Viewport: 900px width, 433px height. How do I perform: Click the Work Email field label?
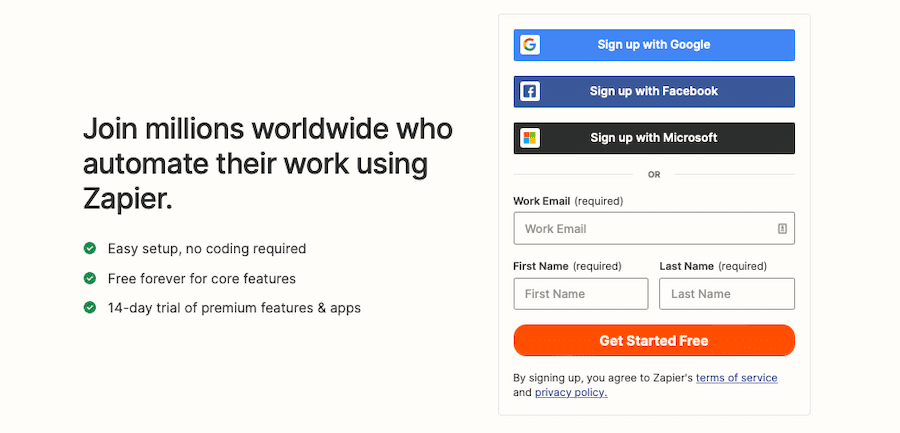click(x=541, y=201)
